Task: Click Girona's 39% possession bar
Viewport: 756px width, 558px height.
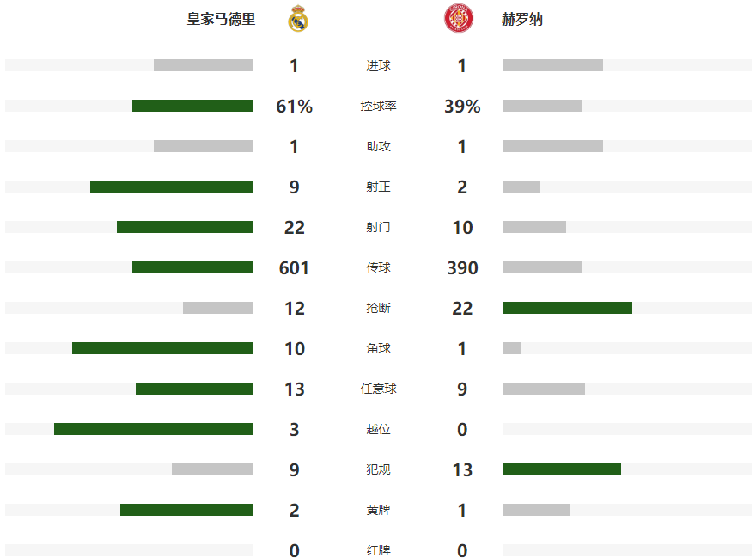Action: click(x=542, y=106)
